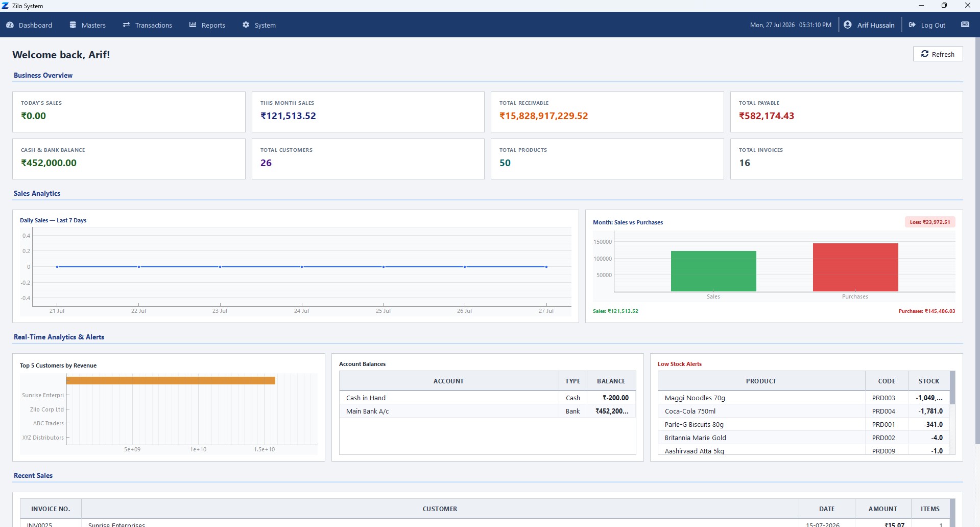Open the Reports menu
980x527 pixels.
pyautogui.click(x=207, y=25)
